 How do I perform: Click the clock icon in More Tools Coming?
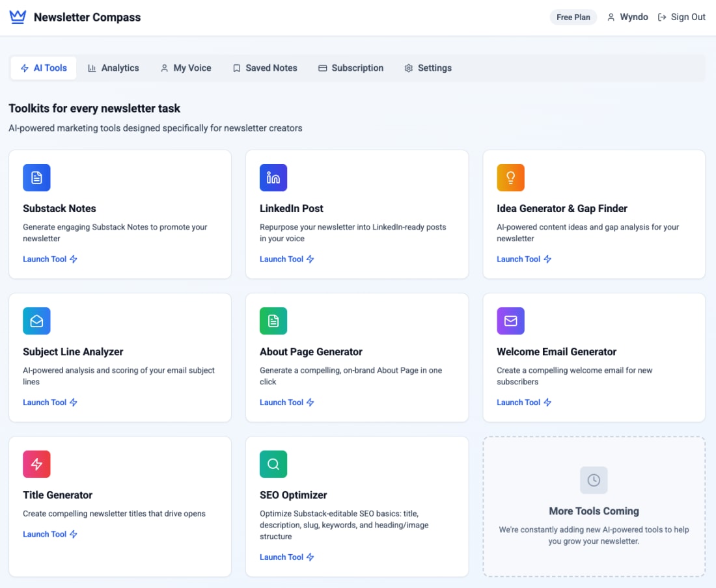pos(594,480)
